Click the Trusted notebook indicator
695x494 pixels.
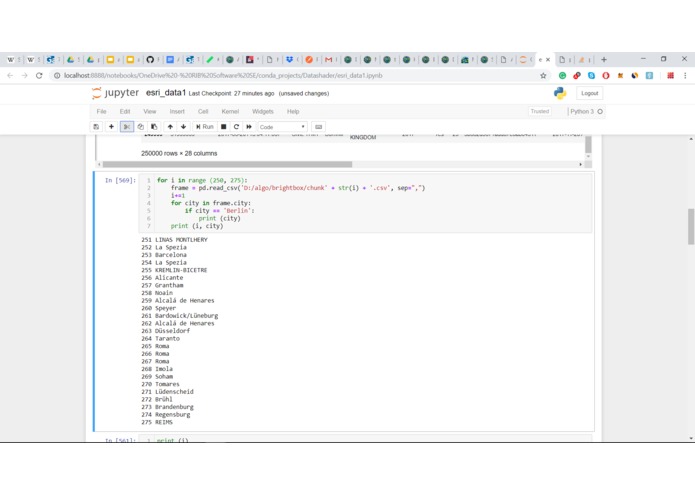(x=539, y=111)
